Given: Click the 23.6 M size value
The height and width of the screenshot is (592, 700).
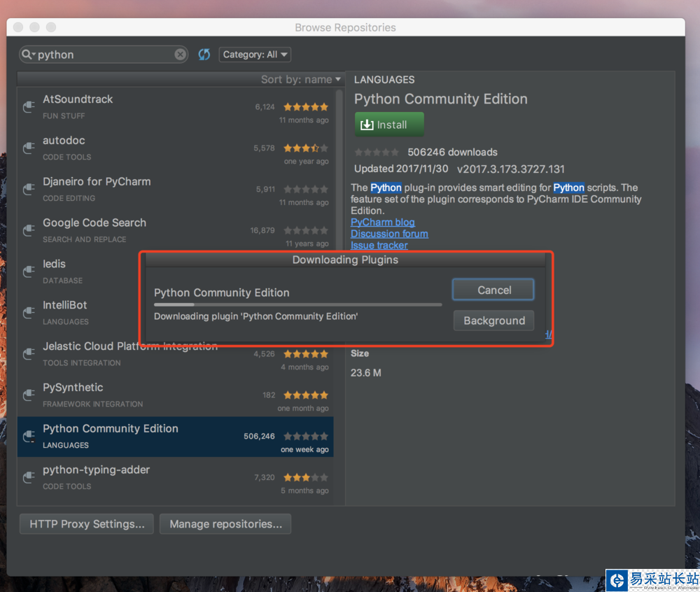Looking at the screenshot, I should 365,373.
